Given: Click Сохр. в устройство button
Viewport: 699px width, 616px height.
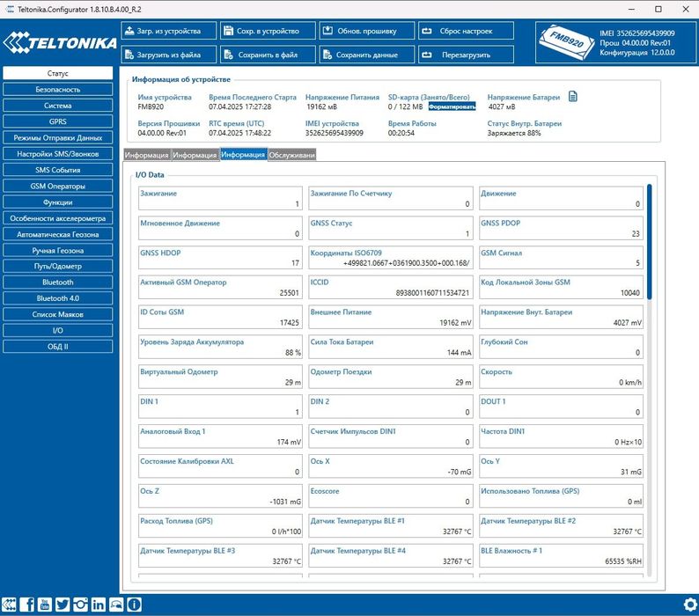Looking at the screenshot, I should (x=268, y=31).
